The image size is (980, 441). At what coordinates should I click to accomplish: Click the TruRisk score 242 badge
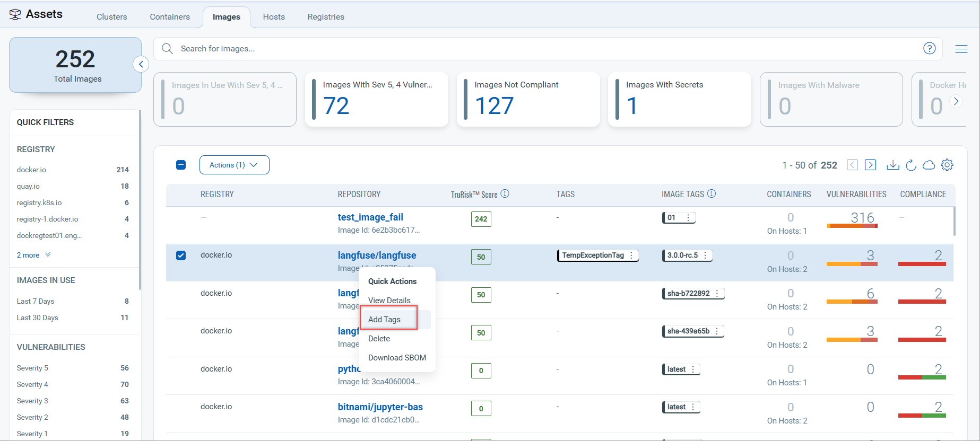click(x=481, y=219)
